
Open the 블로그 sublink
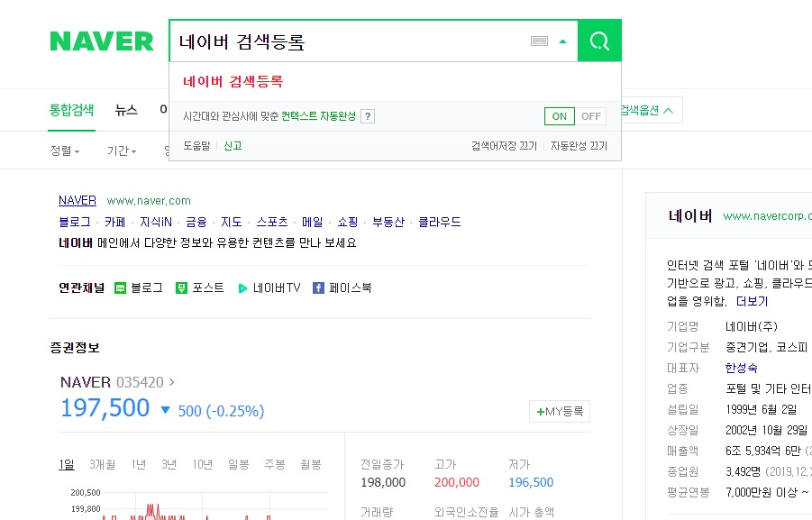tap(75, 222)
